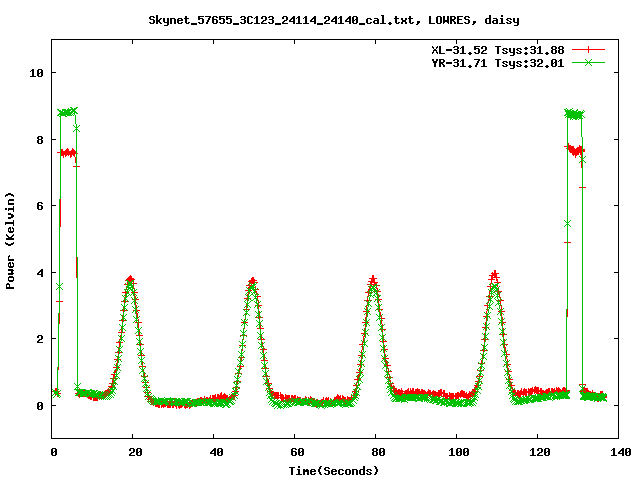
Task: Click the first peak near 20 seconds
Action: tap(130, 281)
